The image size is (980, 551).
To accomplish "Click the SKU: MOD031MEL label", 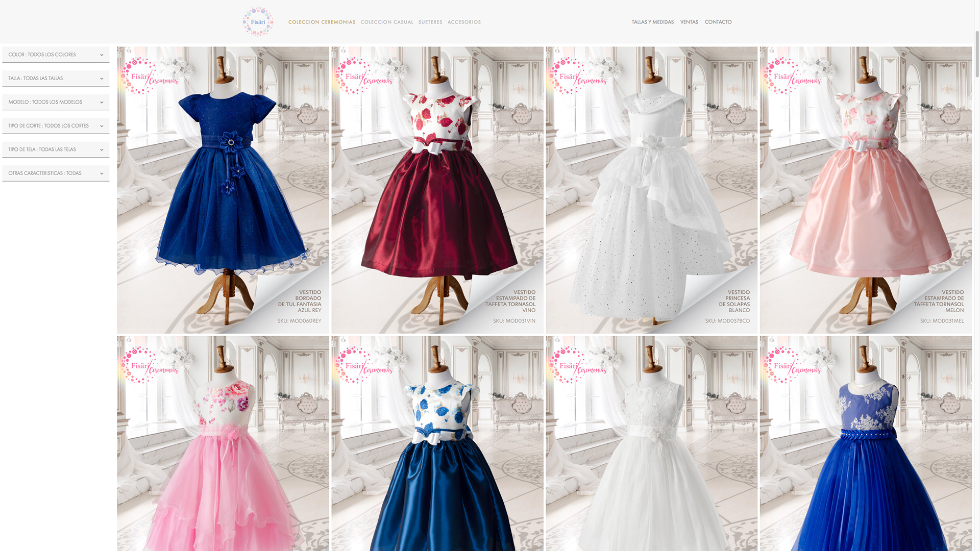I will [942, 321].
